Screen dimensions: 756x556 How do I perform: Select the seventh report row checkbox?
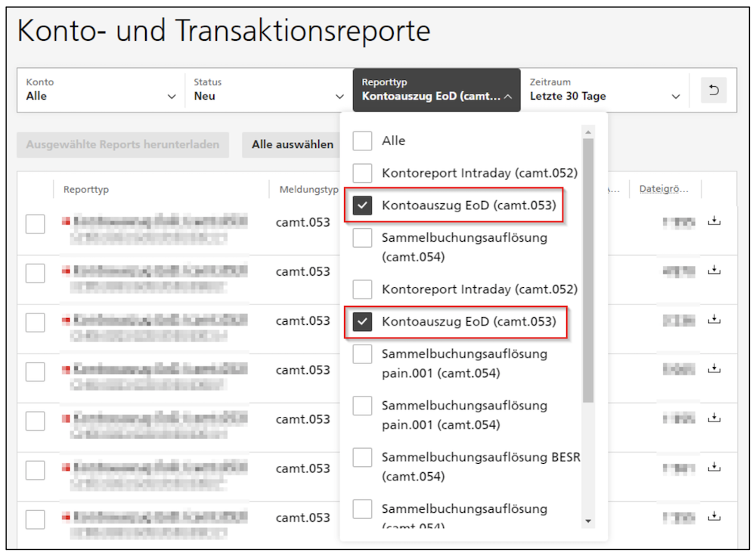[36, 519]
